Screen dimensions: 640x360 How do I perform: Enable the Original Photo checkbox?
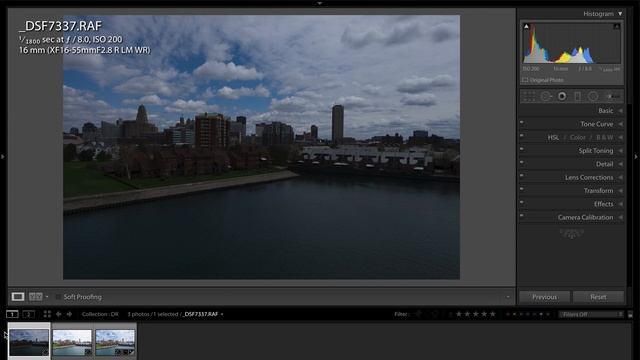click(x=525, y=80)
